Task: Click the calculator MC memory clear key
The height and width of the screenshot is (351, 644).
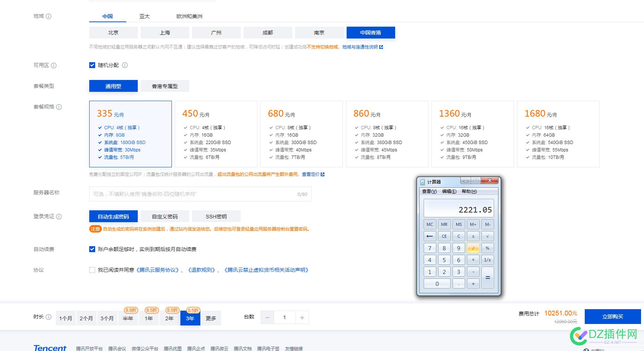Action: click(x=430, y=224)
